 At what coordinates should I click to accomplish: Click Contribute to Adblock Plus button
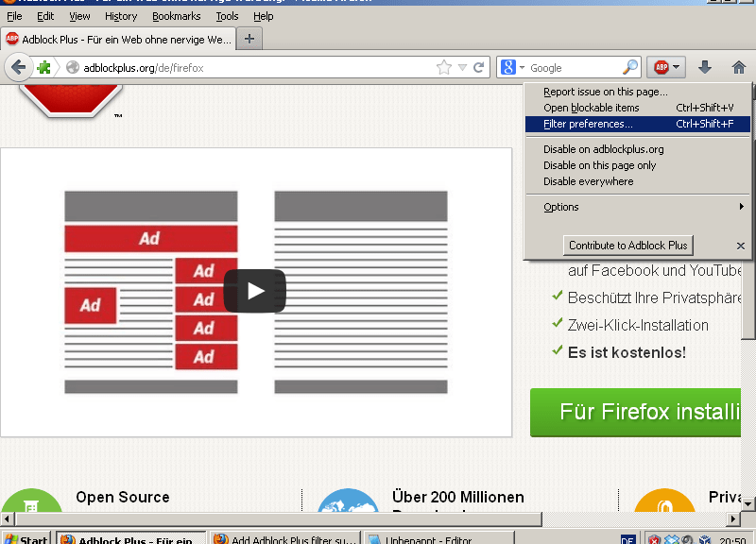[x=627, y=246]
